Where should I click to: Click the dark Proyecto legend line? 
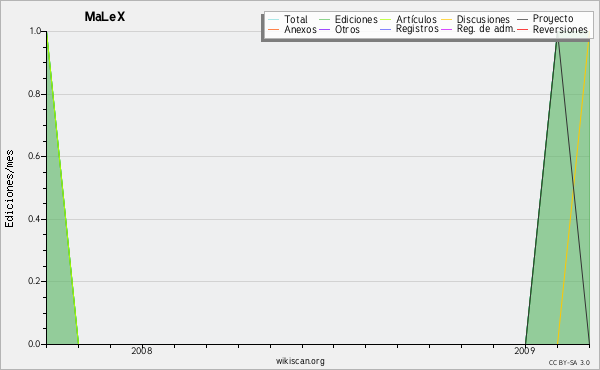pos(522,19)
